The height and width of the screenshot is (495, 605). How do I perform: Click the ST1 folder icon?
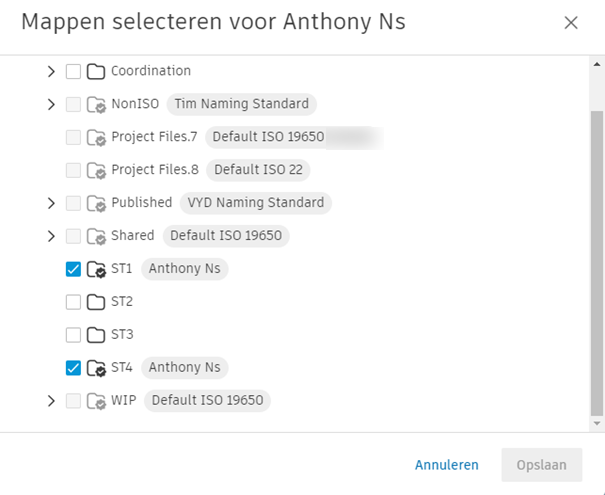(x=96, y=269)
